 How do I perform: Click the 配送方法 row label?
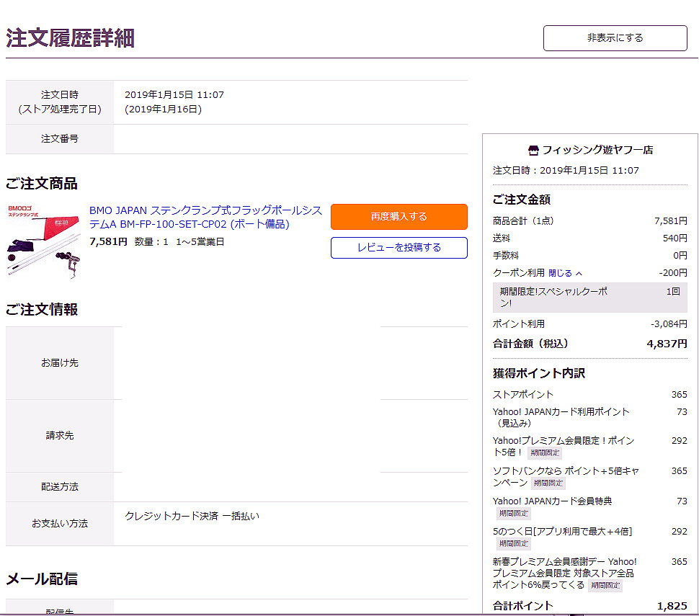pyautogui.click(x=60, y=487)
